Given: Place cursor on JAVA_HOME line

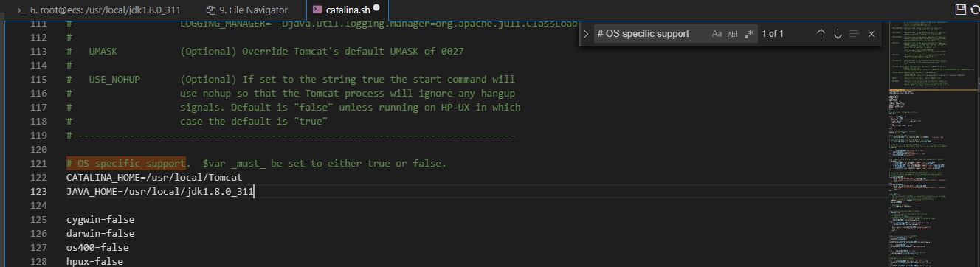Looking at the screenshot, I should click(160, 191).
